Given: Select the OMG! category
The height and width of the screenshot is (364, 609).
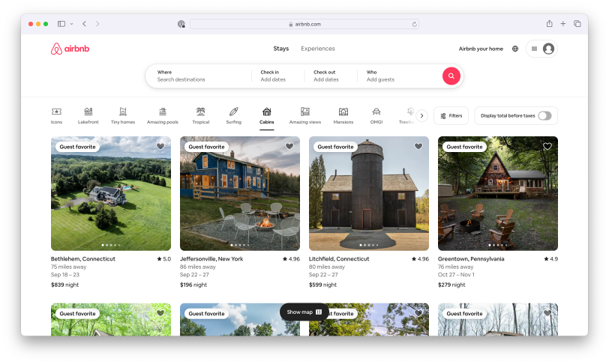Looking at the screenshot, I should [x=376, y=115].
